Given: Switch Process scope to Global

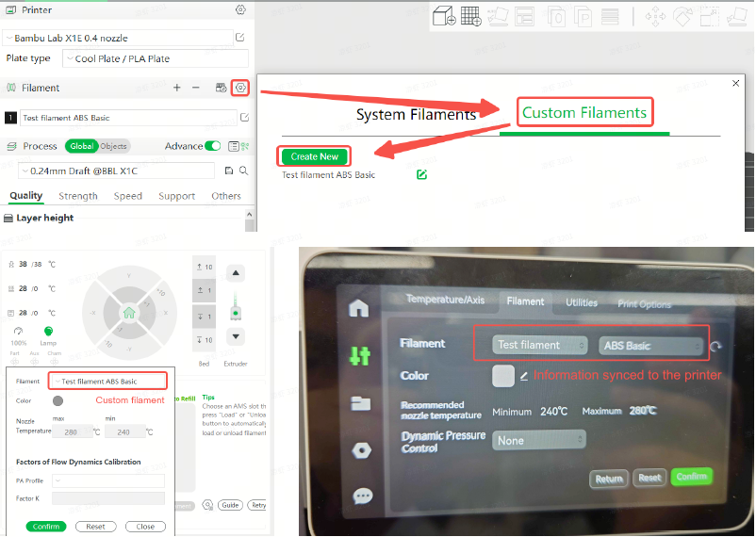Looking at the screenshot, I should pyautogui.click(x=81, y=146).
